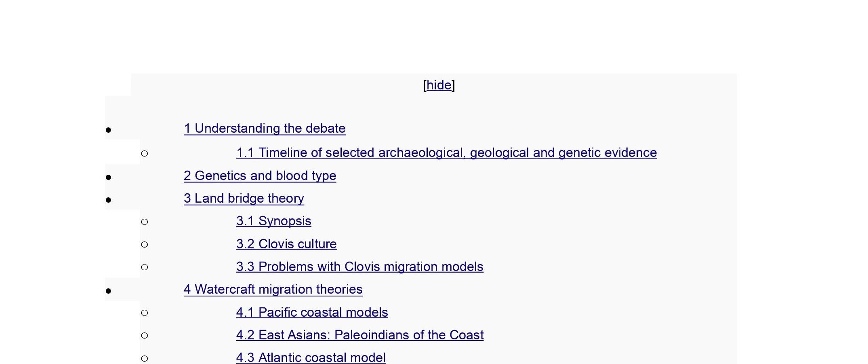Collapse contents with the hide link
Image resolution: width=868 pixels, height=364 pixels.
pos(439,85)
